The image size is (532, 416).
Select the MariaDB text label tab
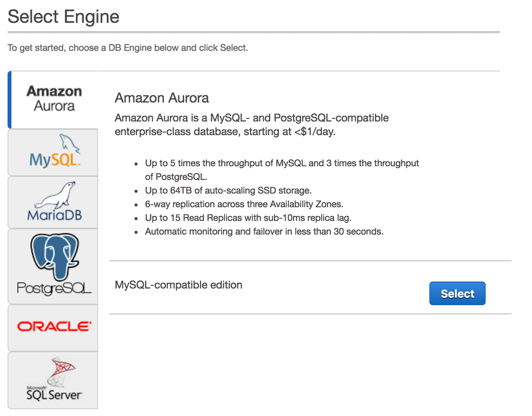54,215
